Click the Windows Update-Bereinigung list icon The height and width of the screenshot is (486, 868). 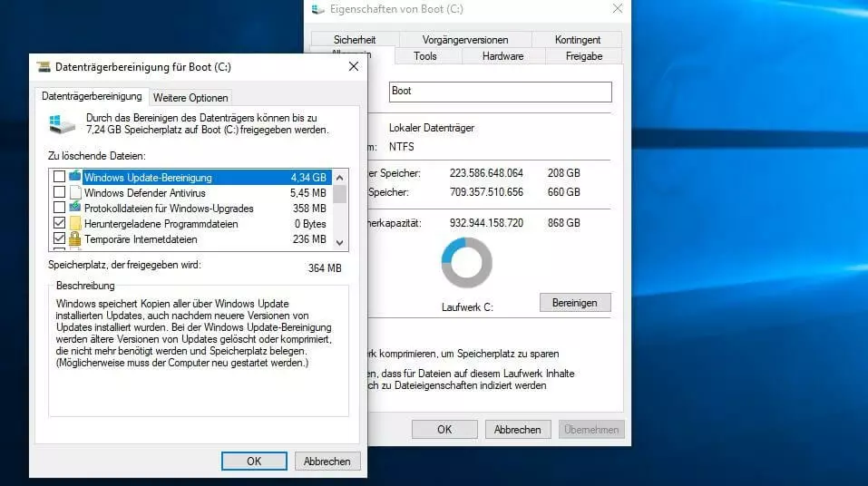[74, 177]
